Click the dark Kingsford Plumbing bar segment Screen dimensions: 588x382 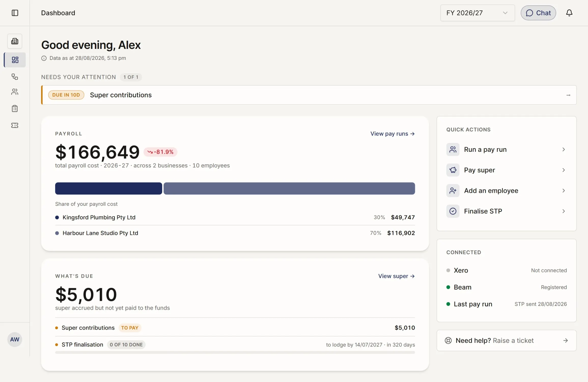[109, 189]
